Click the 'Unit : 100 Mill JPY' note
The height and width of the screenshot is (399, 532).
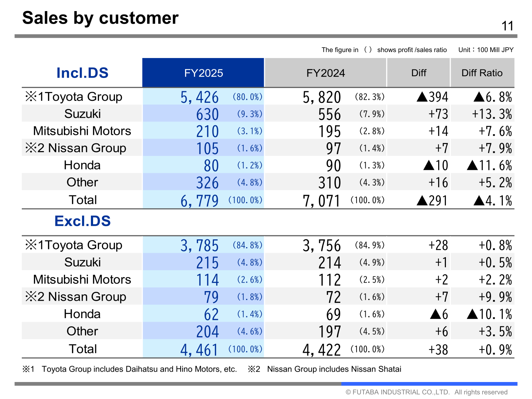(x=486, y=50)
